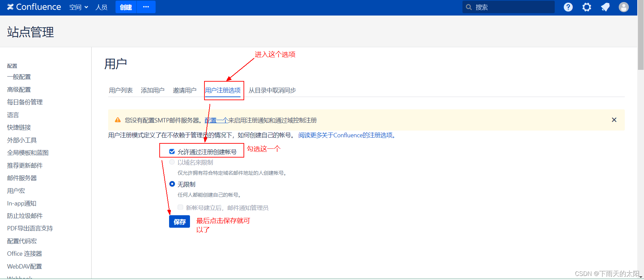This screenshot has width=644, height=280.
Task: Click the vertical page scrollbar thumb
Action: pyautogui.click(x=641, y=35)
